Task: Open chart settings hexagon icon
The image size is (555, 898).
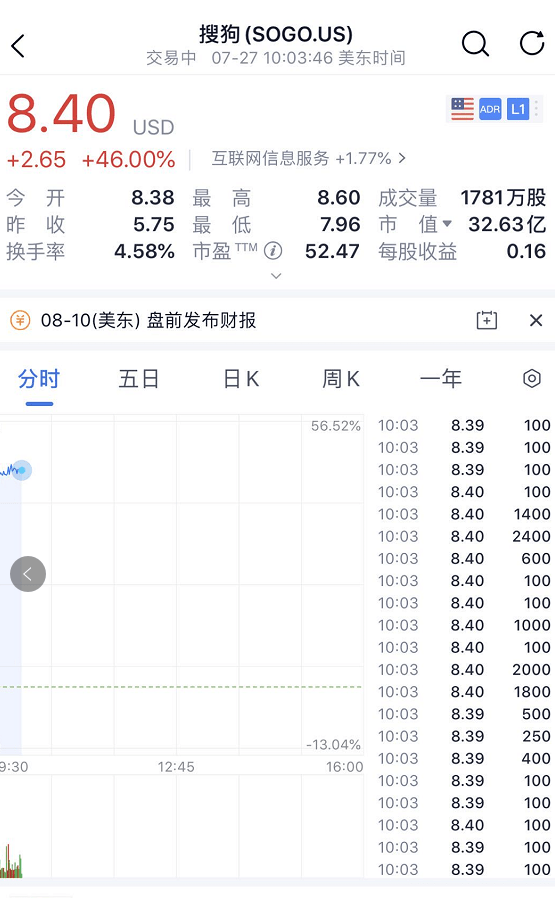Action: tap(532, 379)
